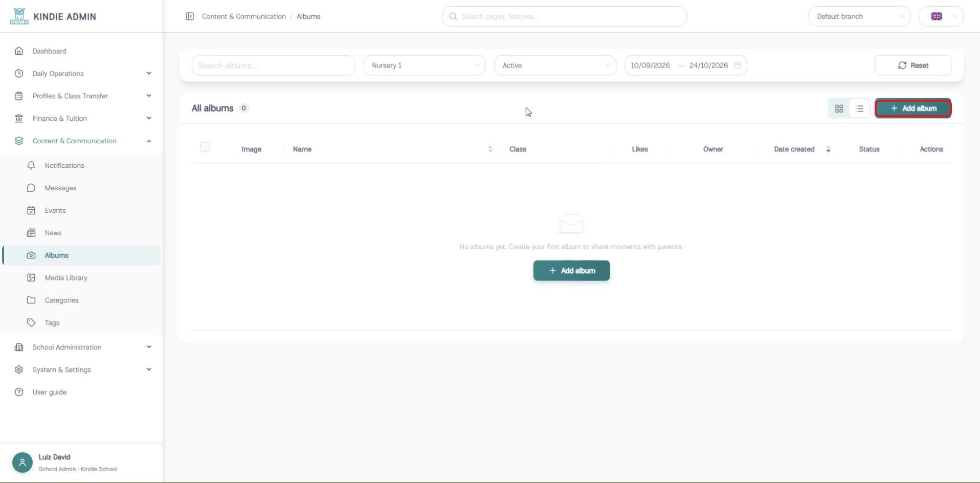Open Categories page
This screenshot has width=980, height=483.
coord(82,300)
